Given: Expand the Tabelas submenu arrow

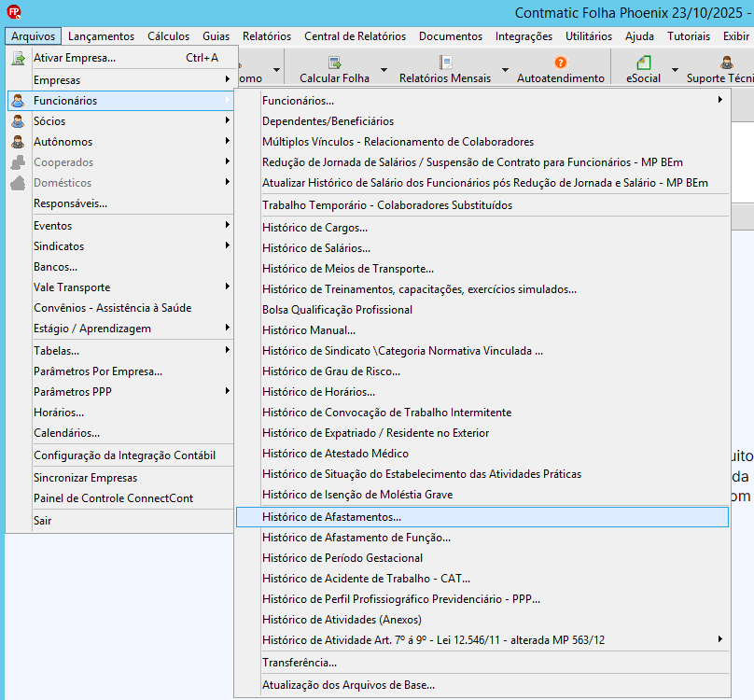Looking at the screenshot, I should pos(227,350).
